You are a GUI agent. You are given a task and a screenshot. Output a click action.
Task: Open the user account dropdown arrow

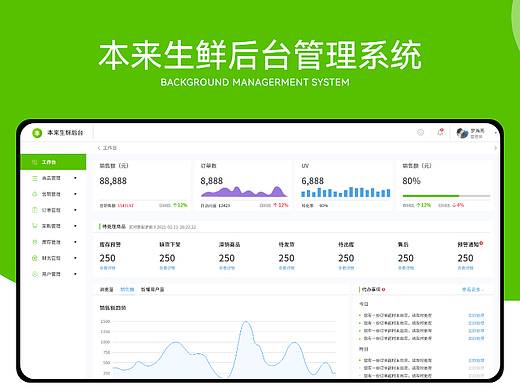click(496, 133)
